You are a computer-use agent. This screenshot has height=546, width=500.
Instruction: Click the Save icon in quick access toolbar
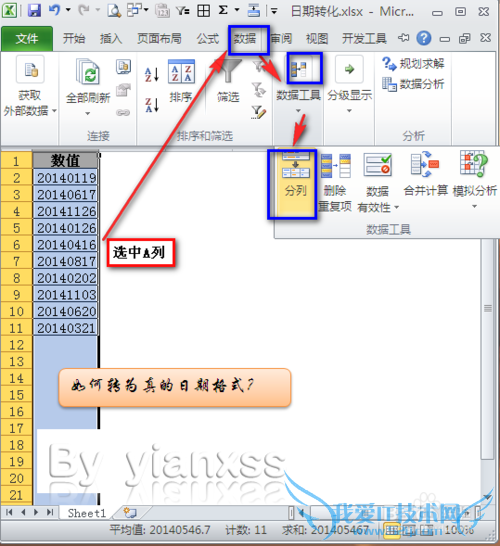coord(34,10)
